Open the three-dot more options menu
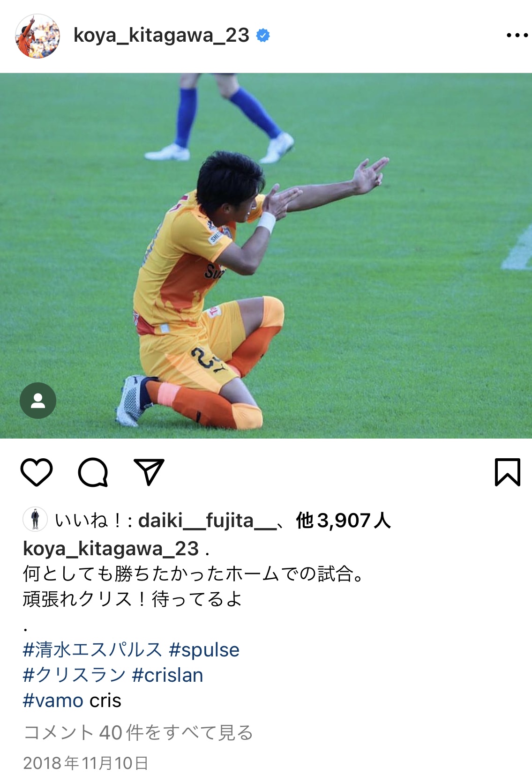This screenshot has height=775, width=532. [x=517, y=36]
